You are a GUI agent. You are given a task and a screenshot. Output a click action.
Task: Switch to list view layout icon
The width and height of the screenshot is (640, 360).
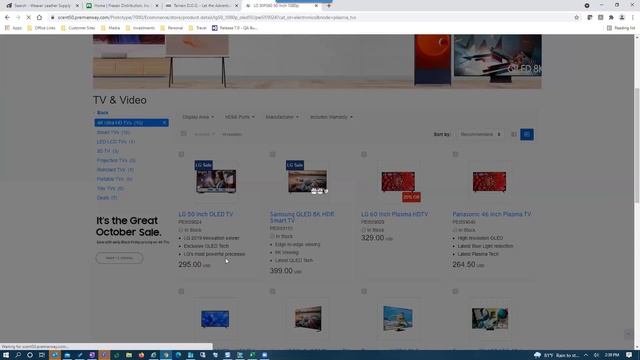click(514, 134)
